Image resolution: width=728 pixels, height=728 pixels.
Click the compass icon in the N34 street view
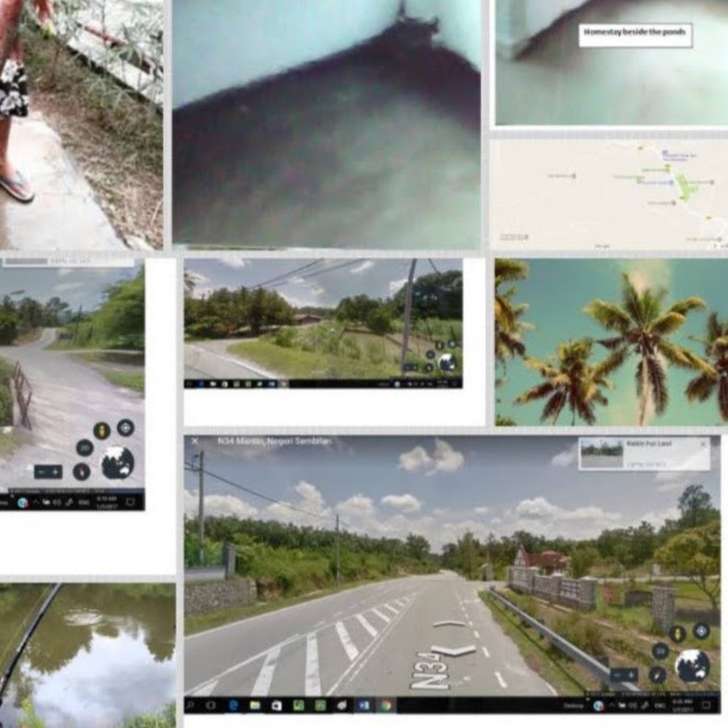coord(658,673)
